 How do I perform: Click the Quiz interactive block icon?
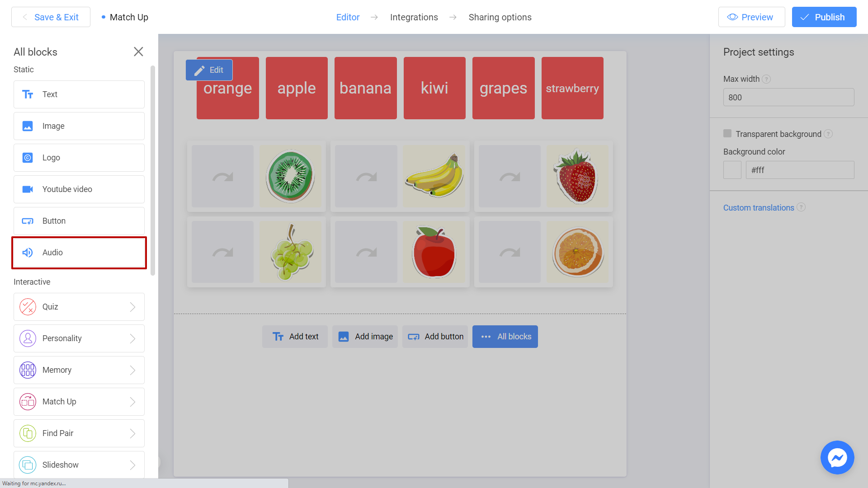[28, 306]
